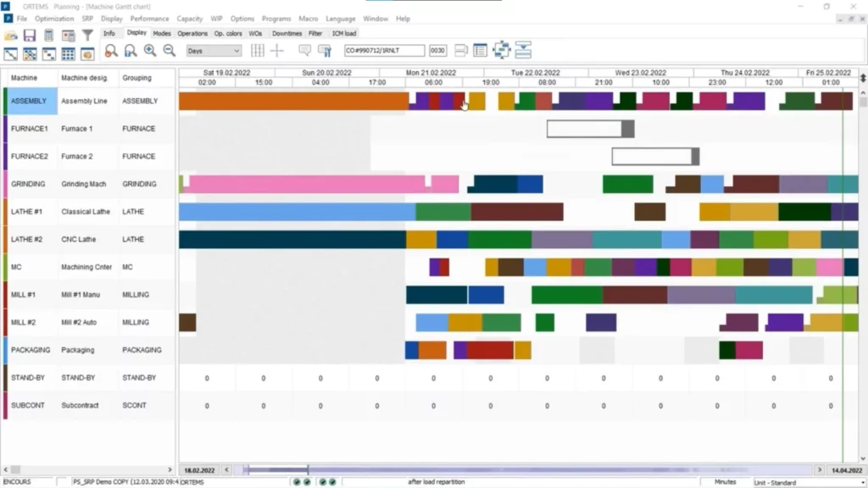Click the grid lines display icon

(x=258, y=51)
